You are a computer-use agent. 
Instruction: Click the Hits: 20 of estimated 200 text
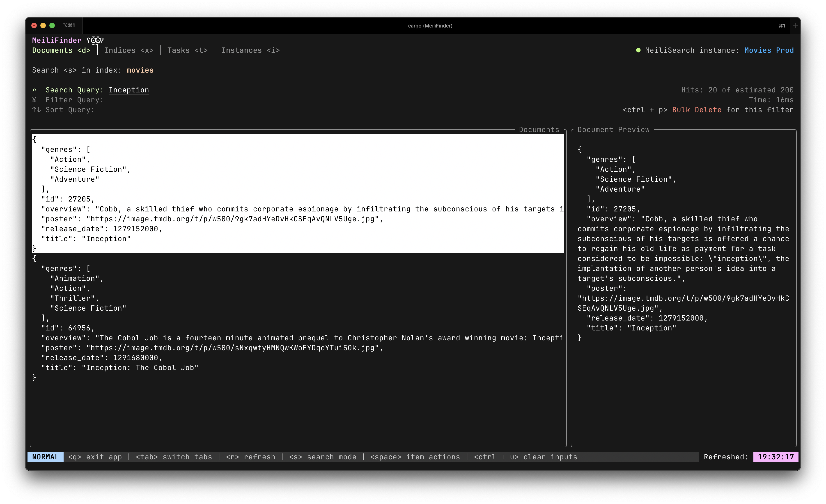tap(737, 90)
